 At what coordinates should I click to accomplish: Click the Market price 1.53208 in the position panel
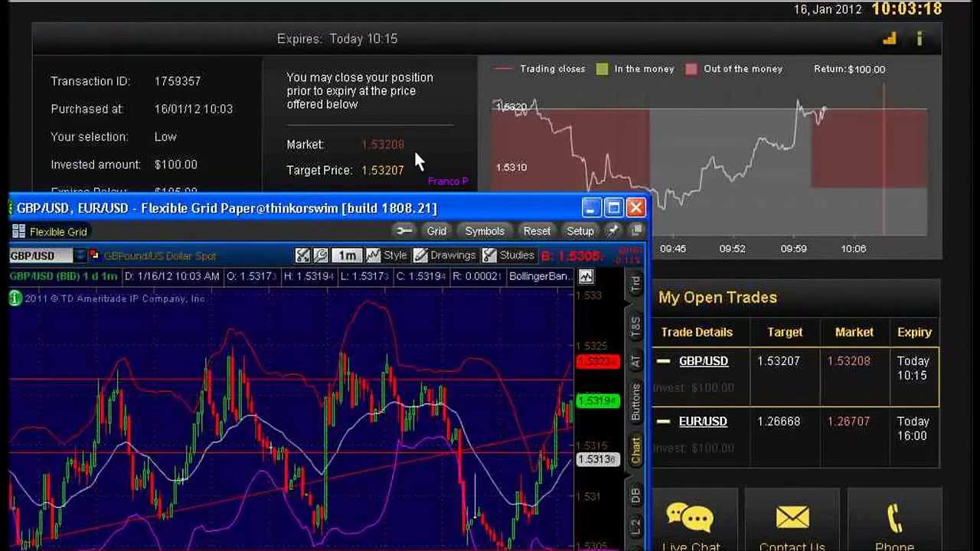(383, 145)
